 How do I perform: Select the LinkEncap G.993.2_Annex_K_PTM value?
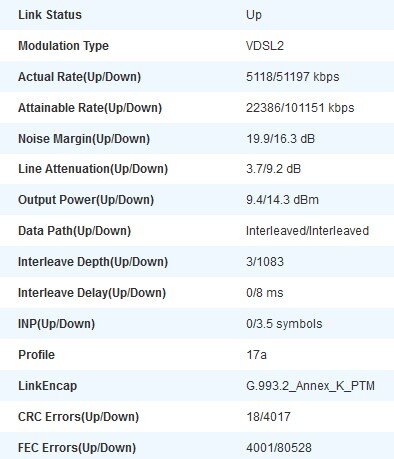pos(310,386)
